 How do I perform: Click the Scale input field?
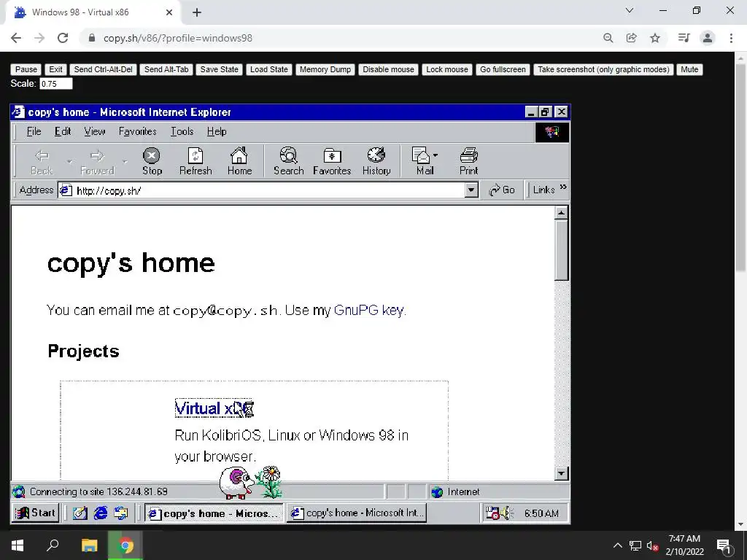coord(55,84)
